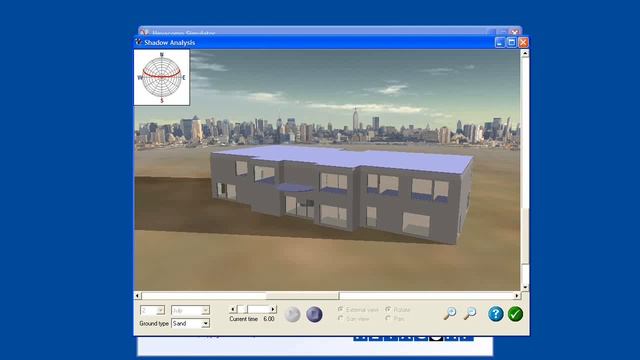The height and width of the screenshot is (360, 640).
Task: Click the time slider left arrow
Action: (233, 309)
